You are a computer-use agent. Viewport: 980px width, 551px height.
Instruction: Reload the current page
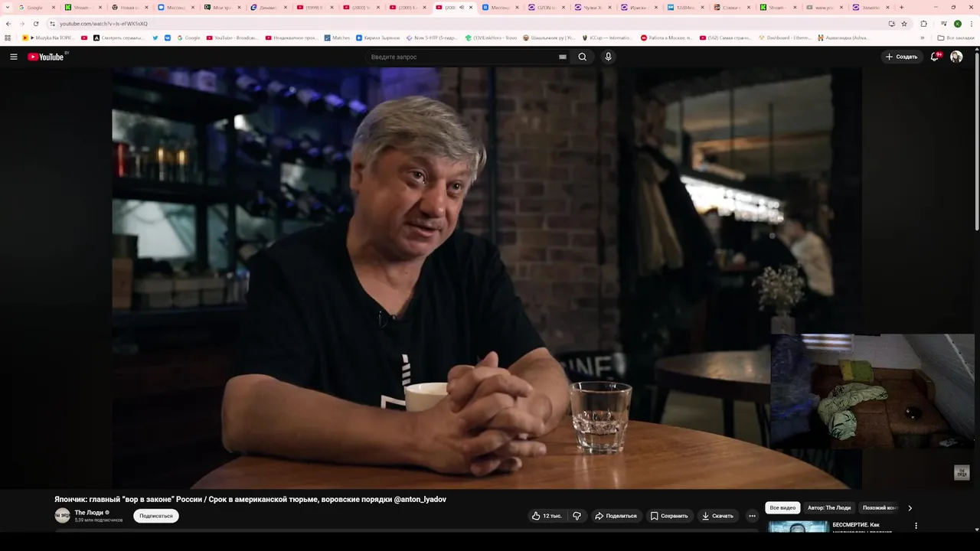click(36, 24)
